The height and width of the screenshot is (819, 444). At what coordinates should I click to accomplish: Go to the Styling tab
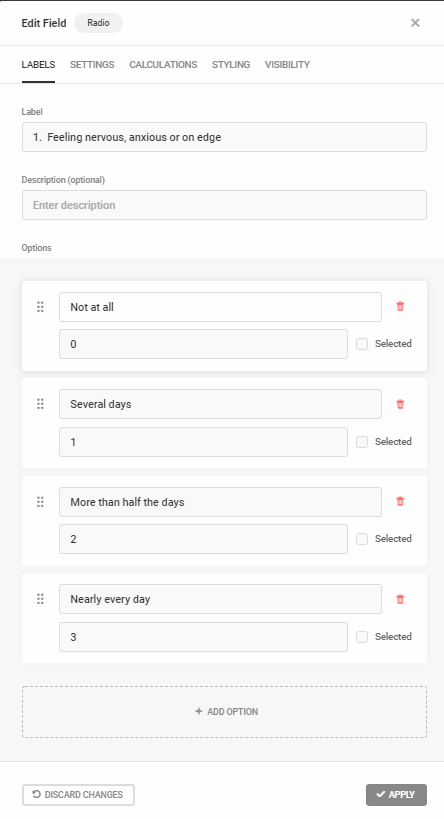[231, 65]
